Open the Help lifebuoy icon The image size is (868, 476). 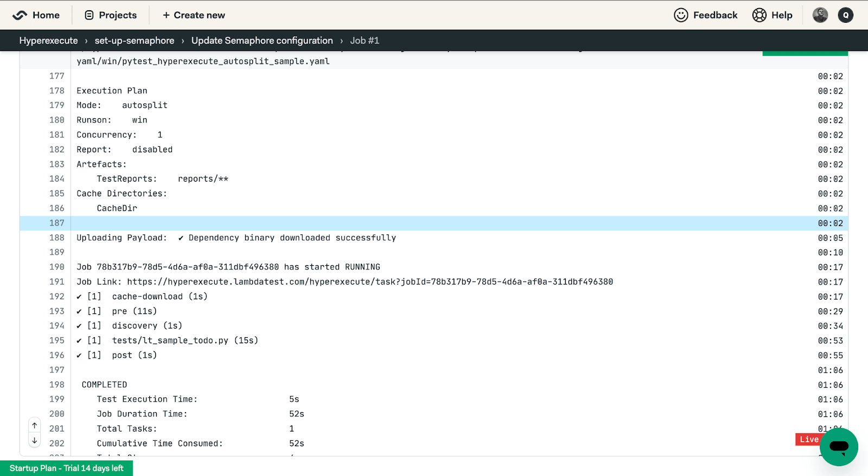[x=759, y=15]
